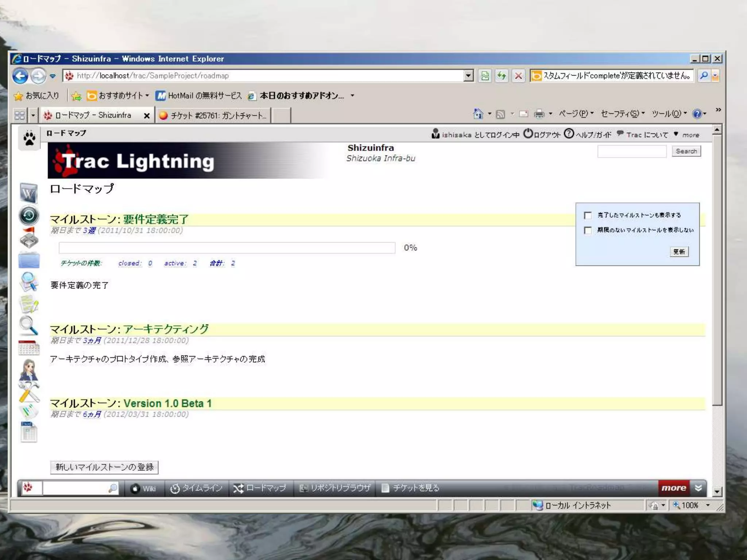The height and width of the screenshot is (560, 747).
Task: Open the 要件定義完了 milestone link
Action: (x=156, y=219)
